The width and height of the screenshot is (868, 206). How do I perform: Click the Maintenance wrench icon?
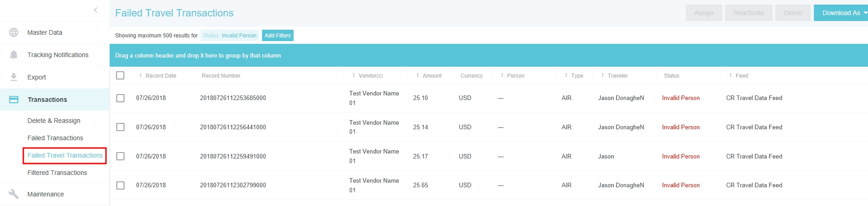point(14,194)
